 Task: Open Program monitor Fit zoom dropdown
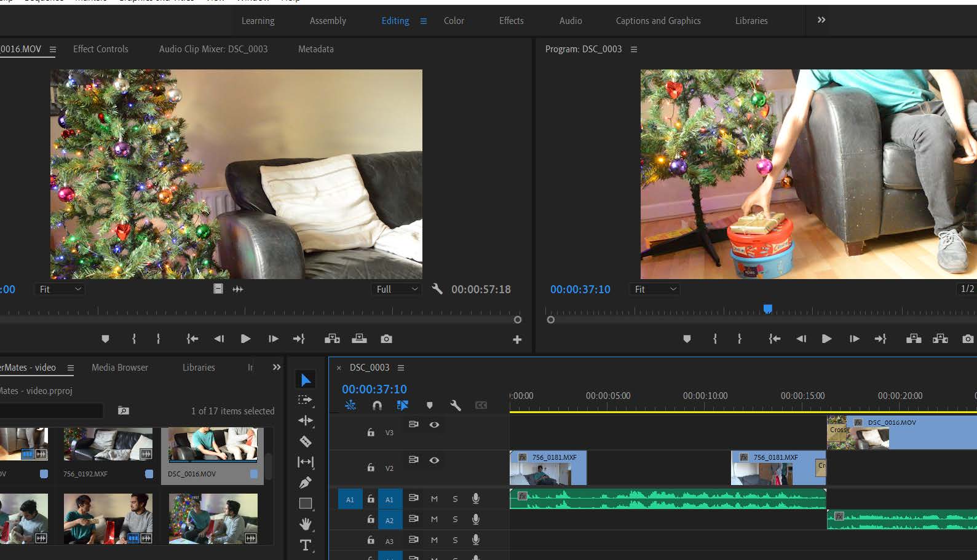point(655,289)
